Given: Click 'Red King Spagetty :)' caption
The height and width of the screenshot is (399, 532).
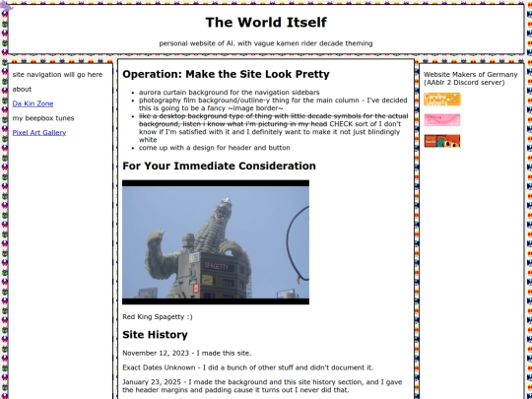Looking at the screenshot, I should click(x=158, y=317).
